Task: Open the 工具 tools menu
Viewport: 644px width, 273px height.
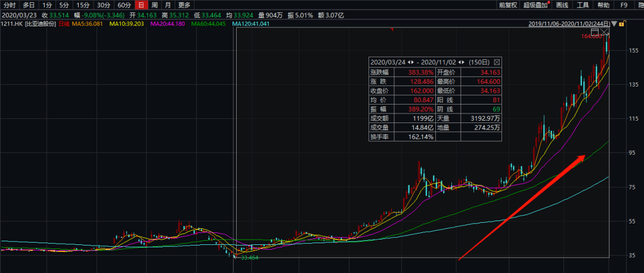Action: click(583, 5)
